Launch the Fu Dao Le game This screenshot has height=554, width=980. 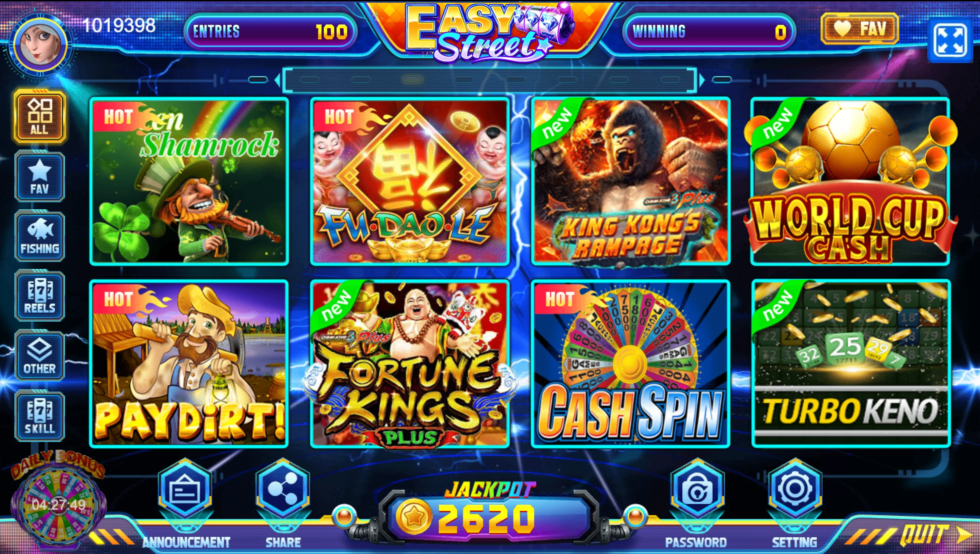click(x=410, y=181)
